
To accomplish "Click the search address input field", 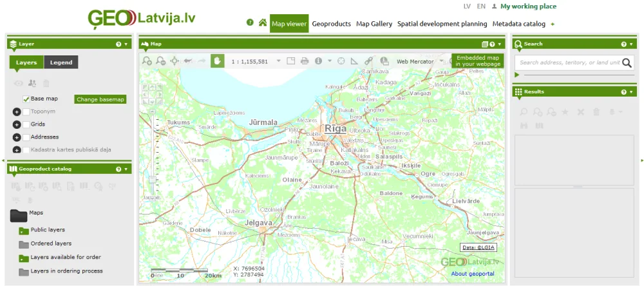I will tap(569, 62).
